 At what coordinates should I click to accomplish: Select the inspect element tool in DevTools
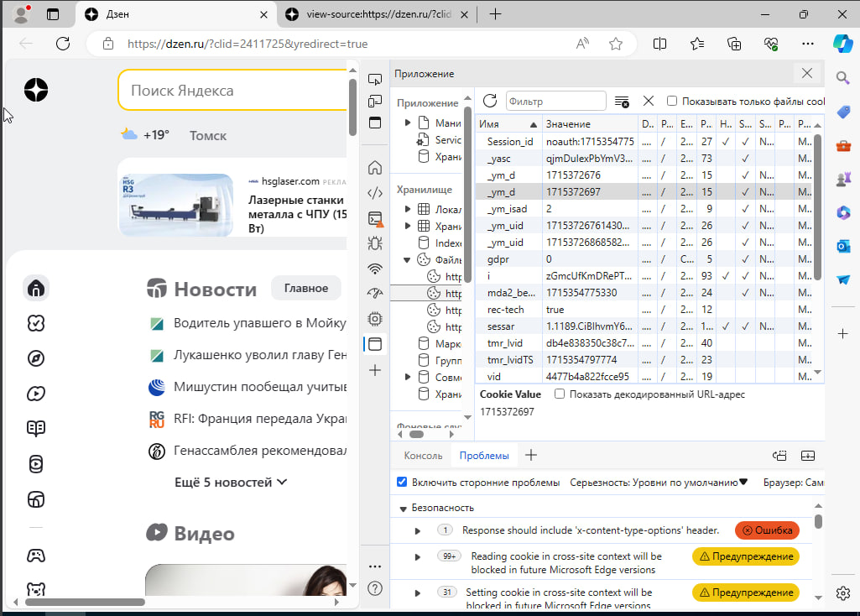click(x=375, y=80)
